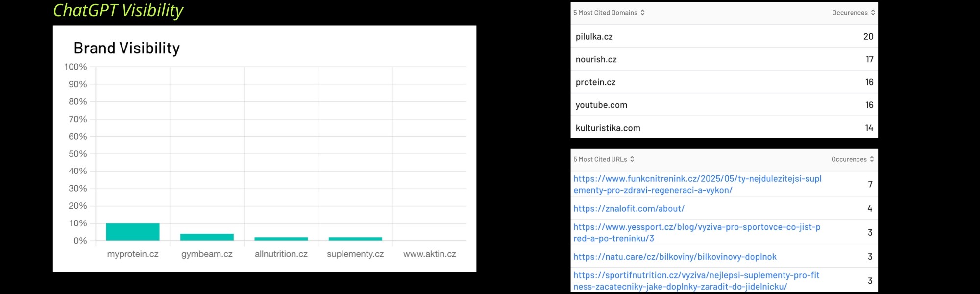Sort by 5 Most Cited Domains arrows

[642, 13]
